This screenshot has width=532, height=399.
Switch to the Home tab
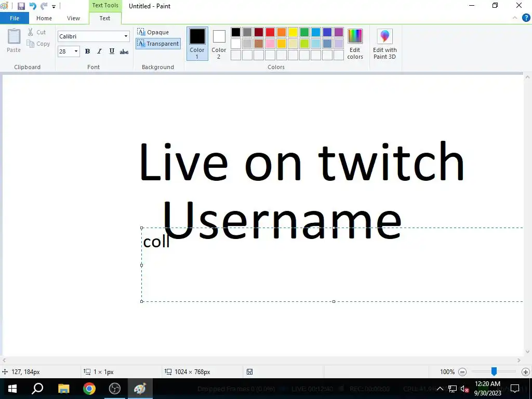click(x=44, y=18)
